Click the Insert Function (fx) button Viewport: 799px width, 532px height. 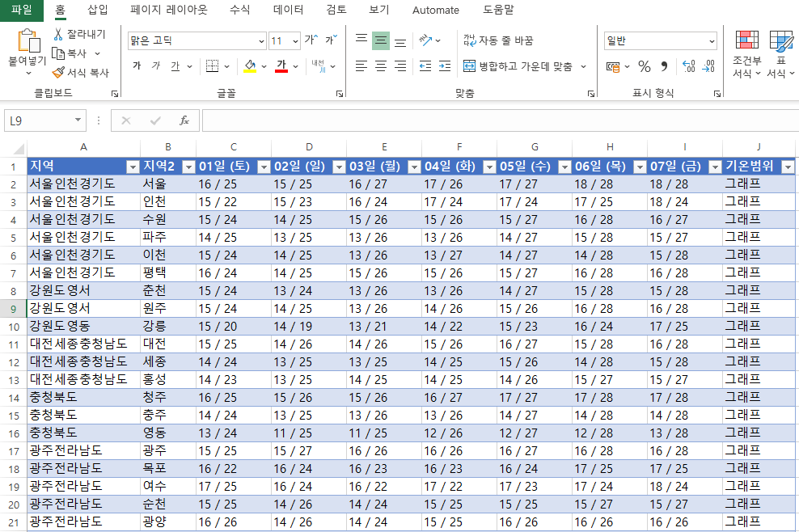click(x=184, y=120)
